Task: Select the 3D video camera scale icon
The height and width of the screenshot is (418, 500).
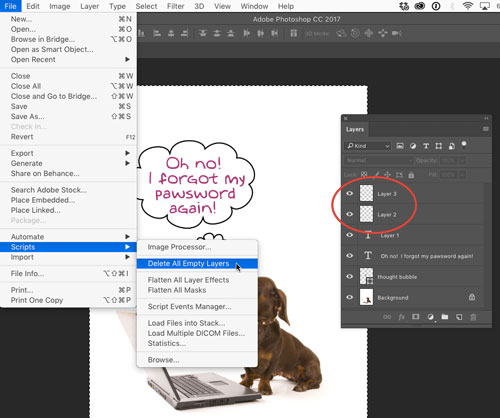Action: [x=397, y=33]
